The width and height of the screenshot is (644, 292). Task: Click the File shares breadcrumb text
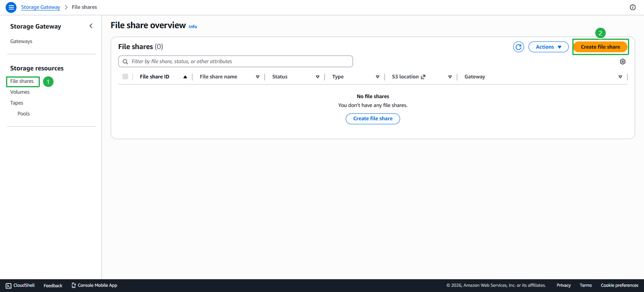pyautogui.click(x=84, y=7)
